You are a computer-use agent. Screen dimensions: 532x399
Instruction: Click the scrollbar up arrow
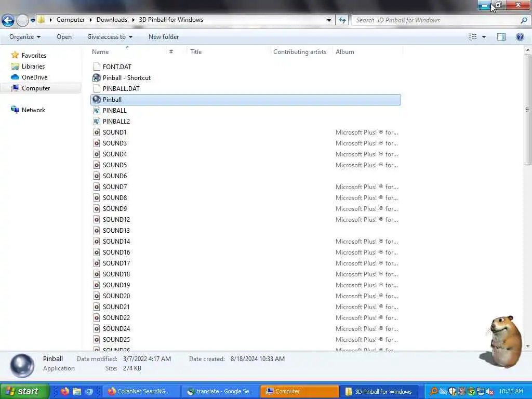(527, 50)
